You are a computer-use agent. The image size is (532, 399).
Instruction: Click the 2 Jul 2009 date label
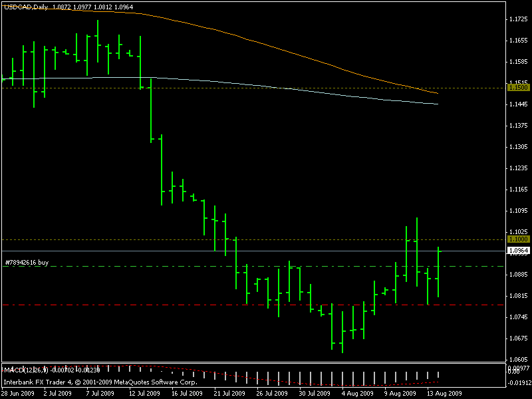57,393
